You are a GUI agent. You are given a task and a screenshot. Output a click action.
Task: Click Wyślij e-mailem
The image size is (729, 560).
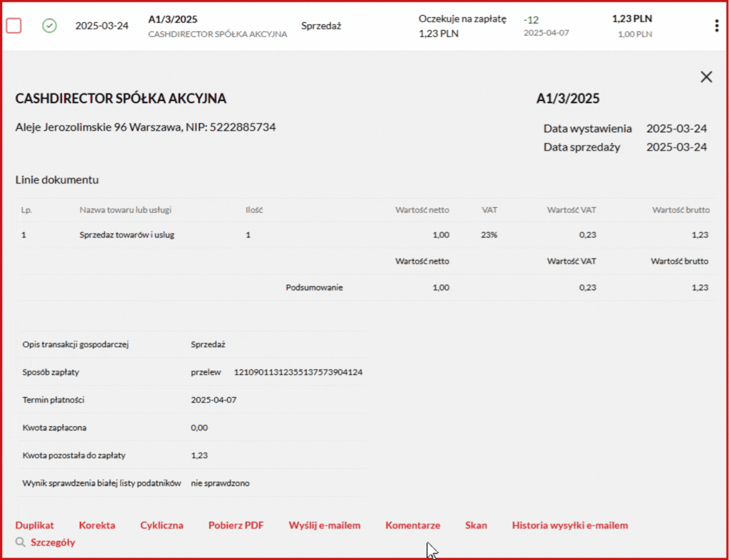pyautogui.click(x=325, y=525)
